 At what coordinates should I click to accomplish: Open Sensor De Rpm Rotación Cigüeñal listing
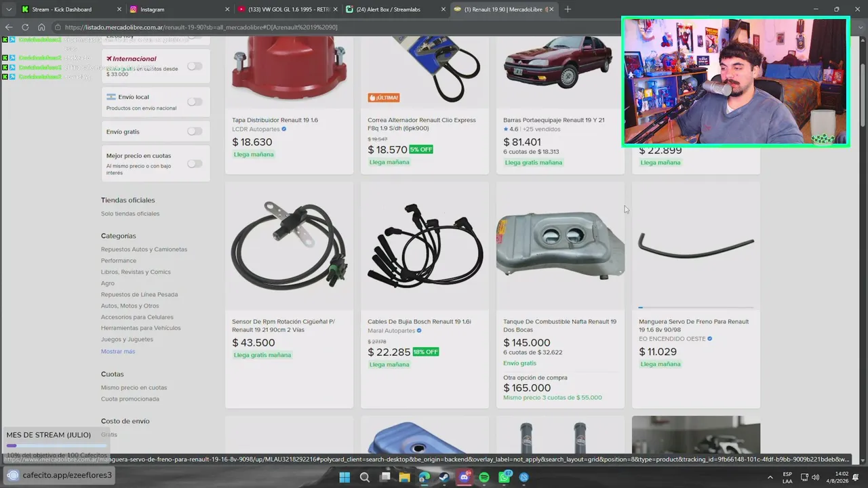tap(283, 325)
